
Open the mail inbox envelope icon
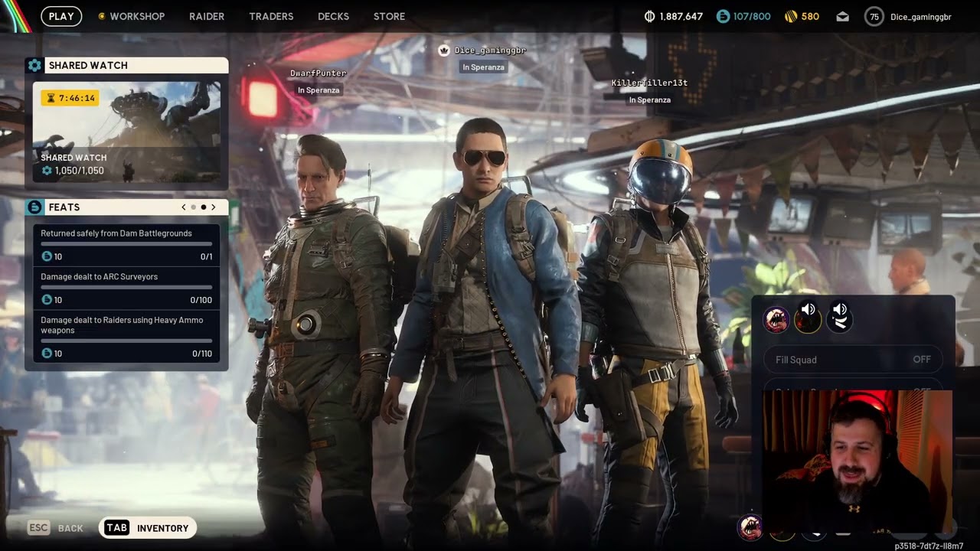843,16
